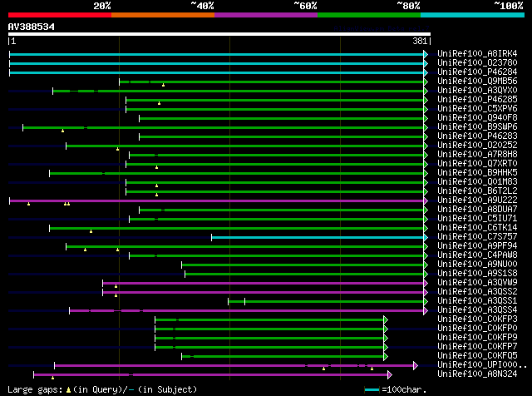
Task: Select the UniRef100_Q94OF8 label
Action: point(477,118)
